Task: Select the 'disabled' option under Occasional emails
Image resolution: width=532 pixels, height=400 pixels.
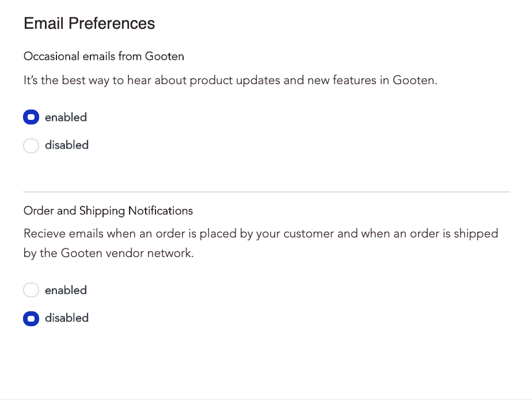Action: pos(31,145)
